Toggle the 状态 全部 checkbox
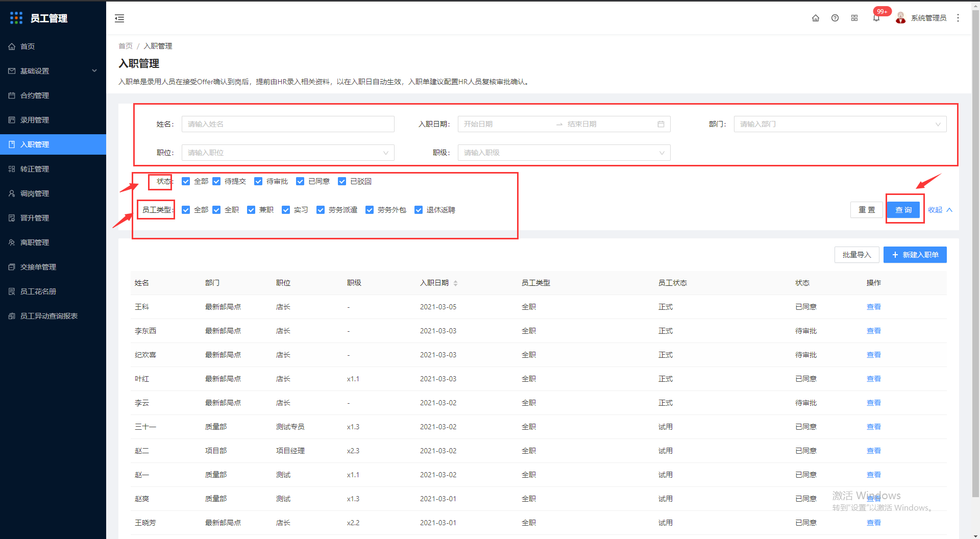Image resolution: width=980 pixels, height=539 pixels. tap(186, 181)
